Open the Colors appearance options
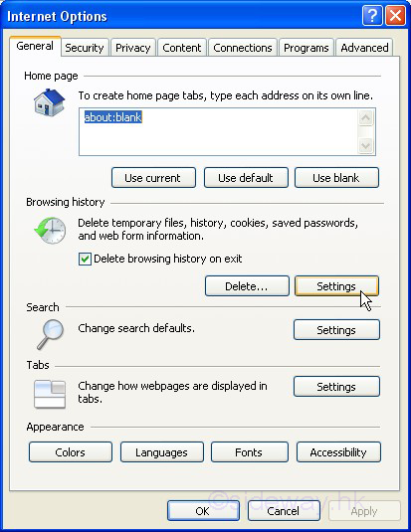The width and height of the screenshot is (411, 532). tap(71, 452)
